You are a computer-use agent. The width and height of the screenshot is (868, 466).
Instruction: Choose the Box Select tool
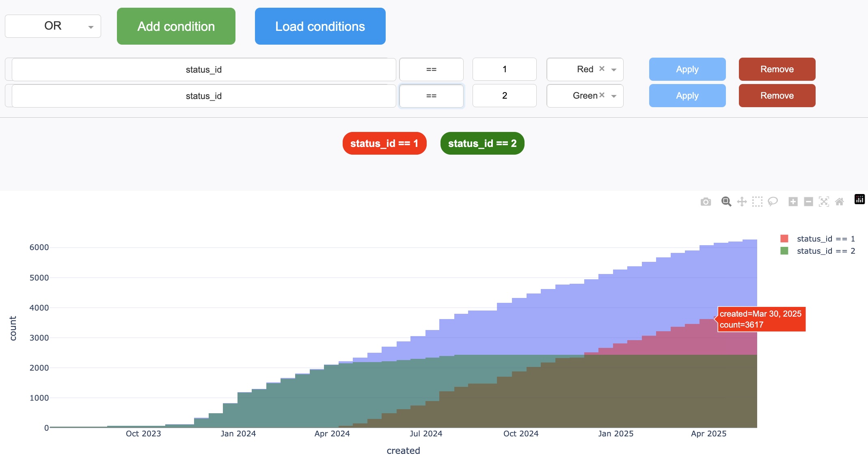pyautogui.click(x=757, y=202)
